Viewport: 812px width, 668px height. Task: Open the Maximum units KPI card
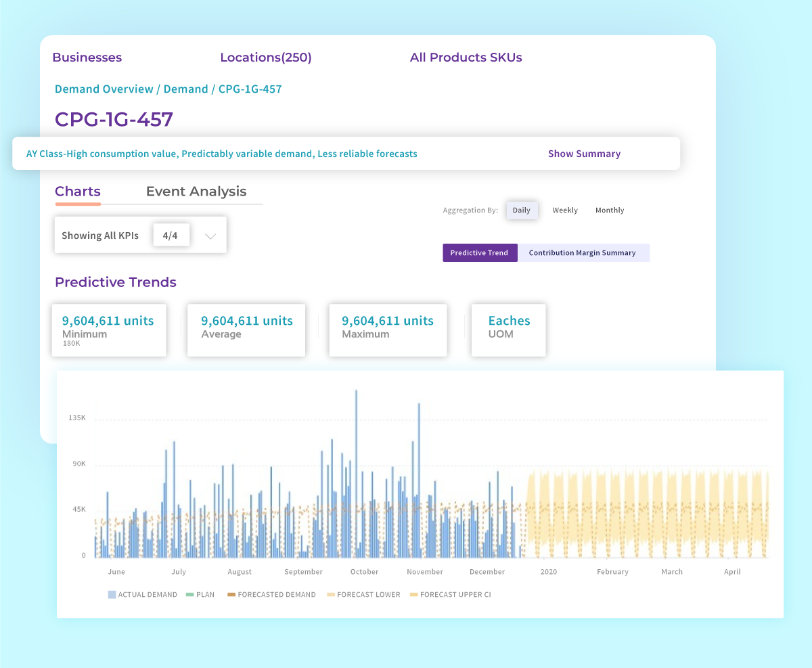tap(387, 330)
